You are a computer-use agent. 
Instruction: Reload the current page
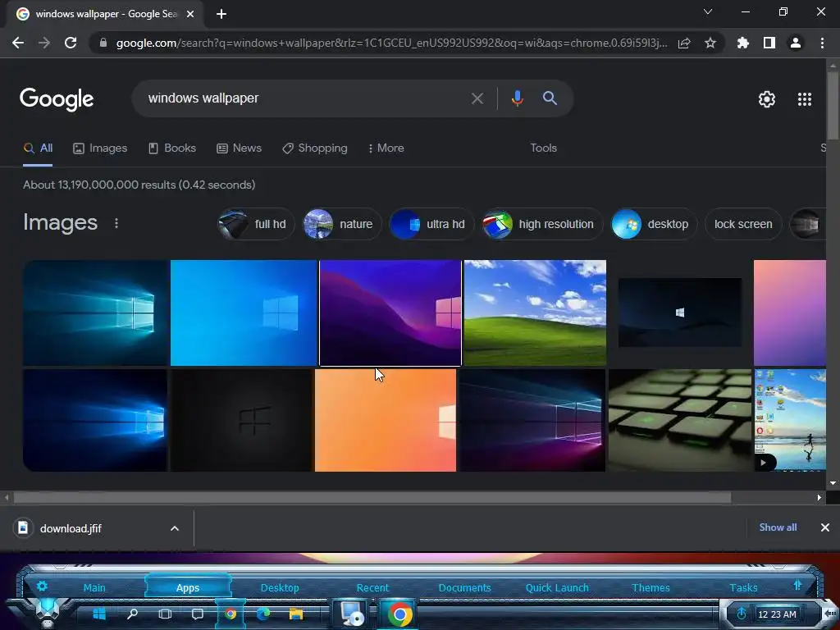click(71, 43)
